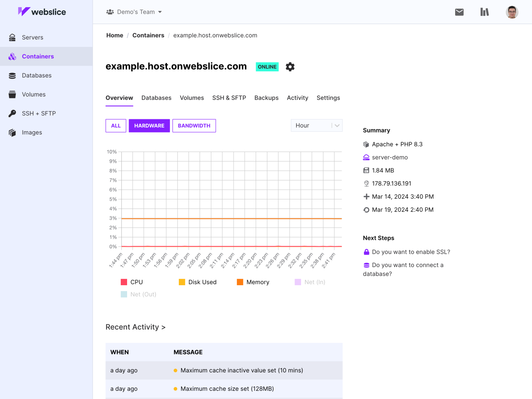Expand the Demo's Team switcher
The width and height of the screenshot is (532, 399).
[x=134, y=11]
